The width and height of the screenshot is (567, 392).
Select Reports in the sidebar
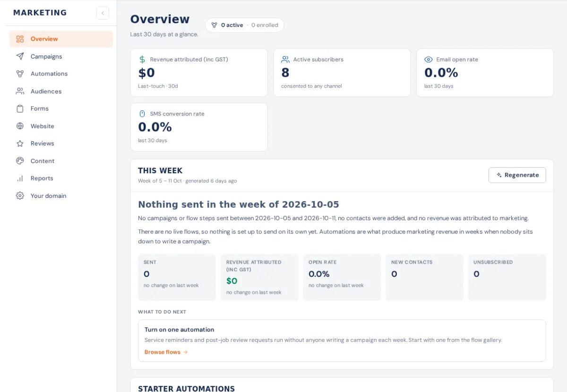[61, 179]
